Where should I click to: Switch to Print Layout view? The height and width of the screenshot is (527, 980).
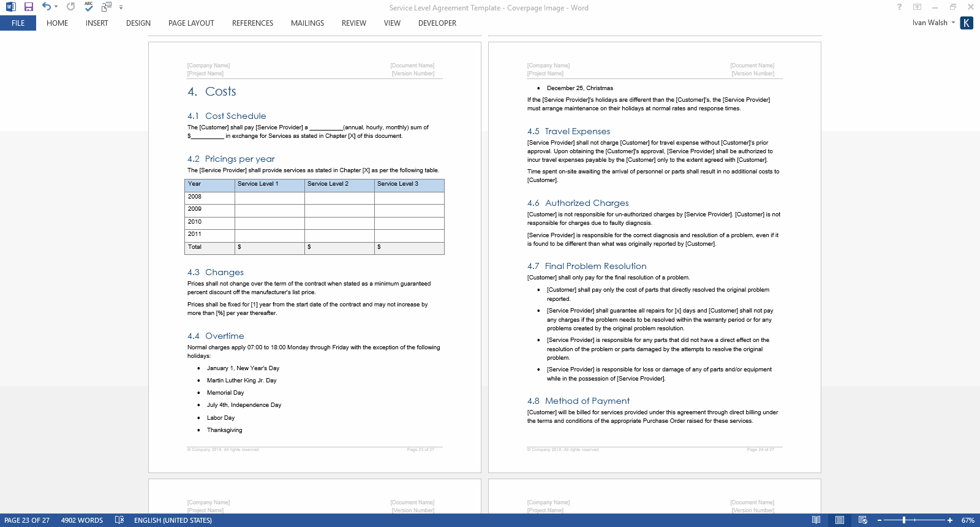pos(840,520)
